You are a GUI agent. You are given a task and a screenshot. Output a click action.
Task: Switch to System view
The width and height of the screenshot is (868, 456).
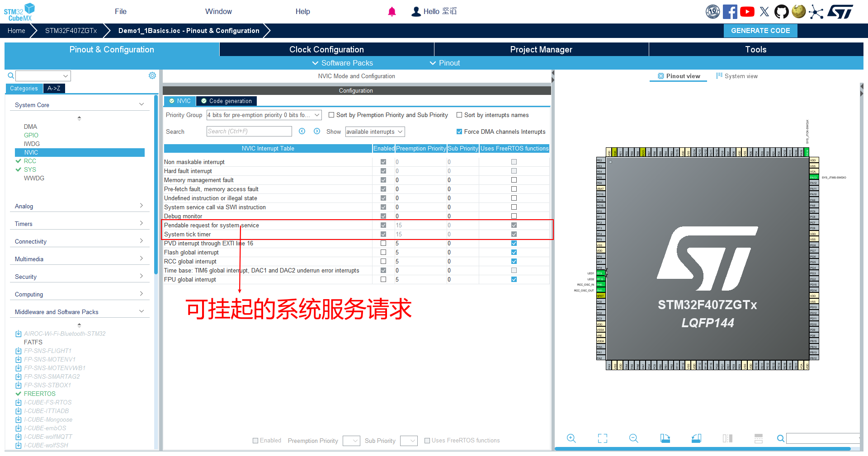[x=737, y=76]
